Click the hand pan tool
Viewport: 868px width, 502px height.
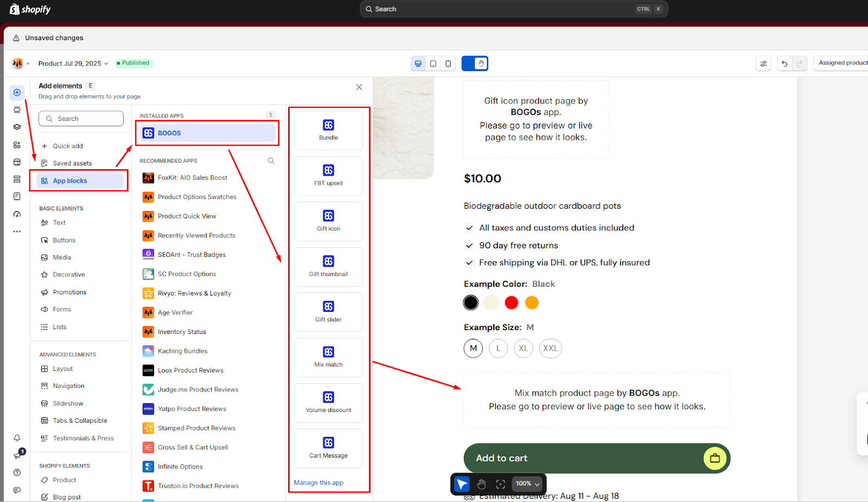pyautogui.click(x=481, y=484)
